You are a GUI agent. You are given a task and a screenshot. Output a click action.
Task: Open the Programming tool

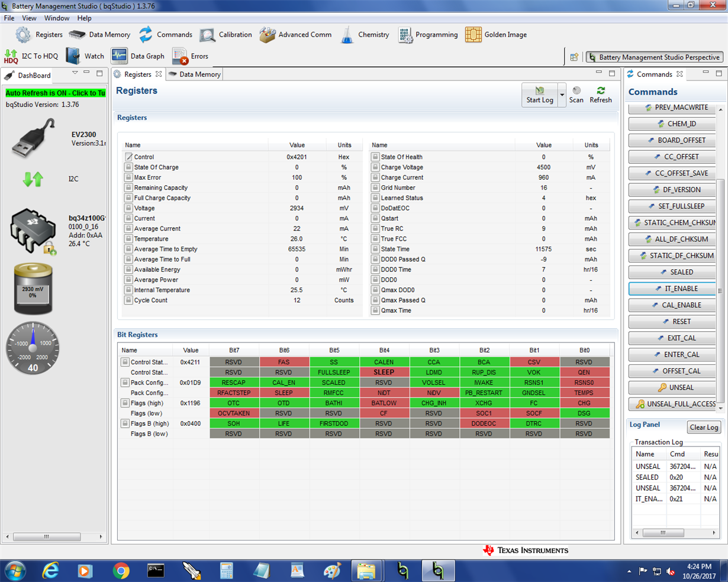click(428, 35)
